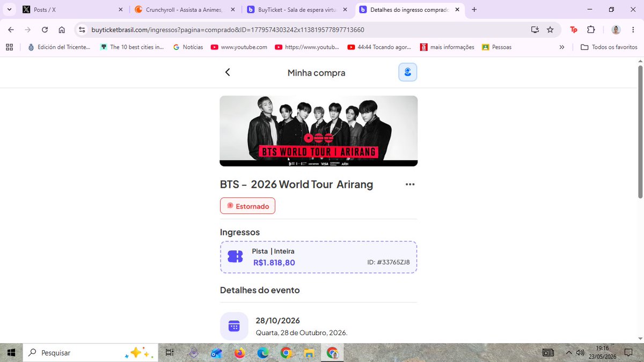Click the Pista | Inteira ticket card
This screenshot has height=362, width=644.
tap(319, 257)
